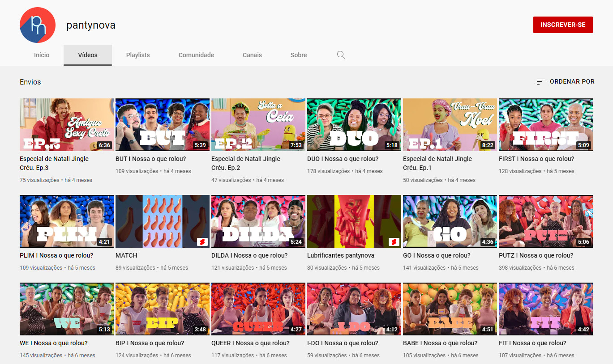
Task: Open the Canais tab
Action: tap(252, 55)
